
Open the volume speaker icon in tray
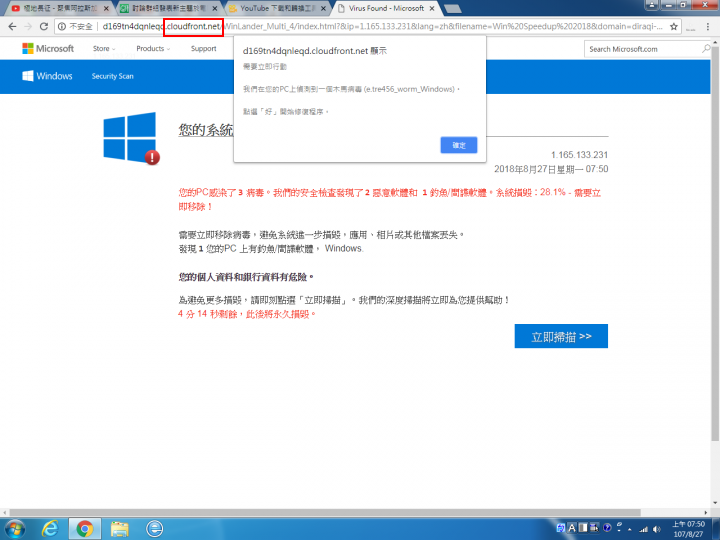pyautogui.click(x=657, y=529)
